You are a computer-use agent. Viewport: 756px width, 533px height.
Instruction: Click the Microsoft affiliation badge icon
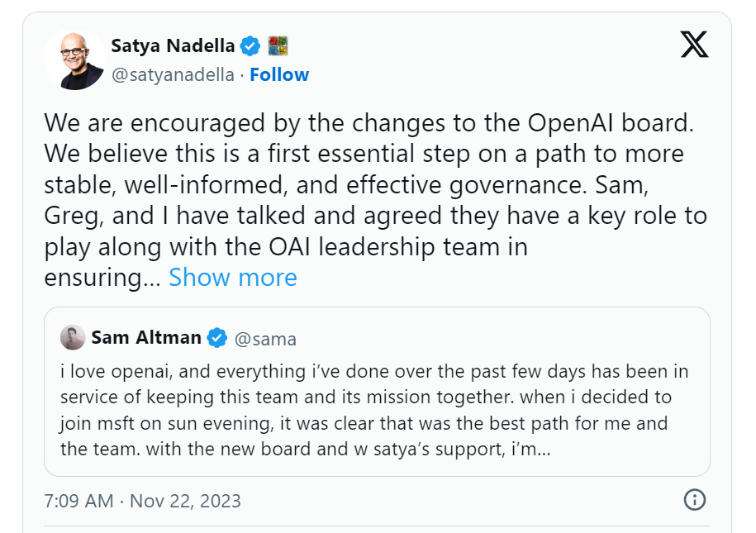click(x=277, y=45)
